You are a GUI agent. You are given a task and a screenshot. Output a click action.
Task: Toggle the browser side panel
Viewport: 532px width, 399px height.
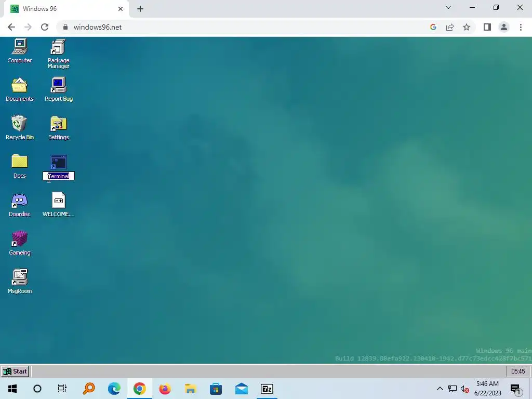point(487,27)
